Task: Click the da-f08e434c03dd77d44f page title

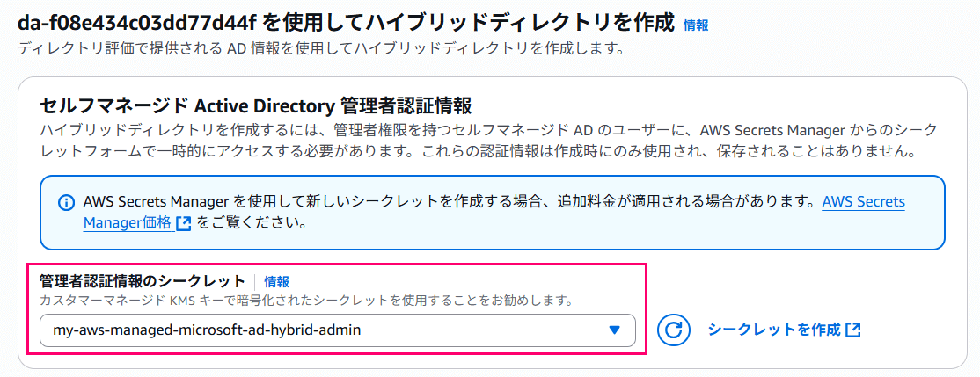Action: click(347, 24)
